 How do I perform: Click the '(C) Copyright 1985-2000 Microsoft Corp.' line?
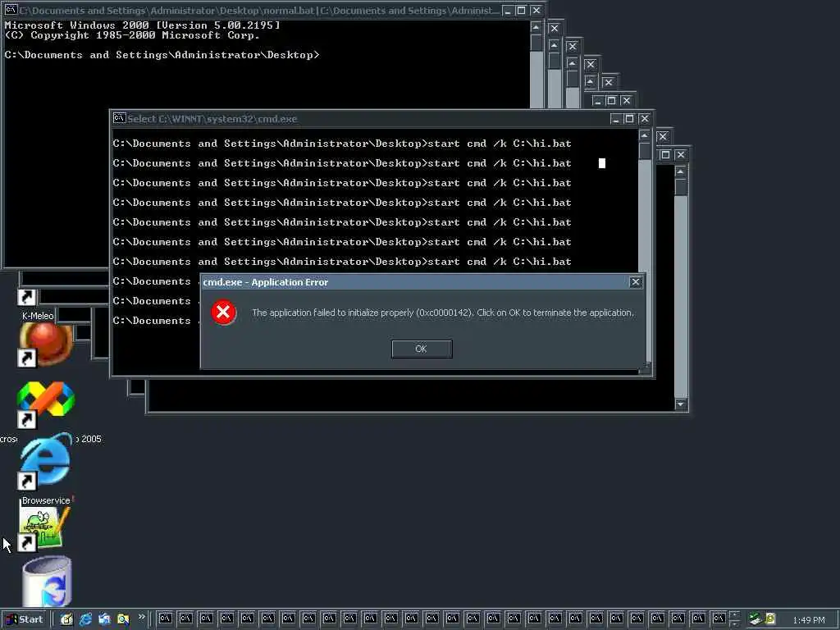pyautogui.click(x=132, y=35)
